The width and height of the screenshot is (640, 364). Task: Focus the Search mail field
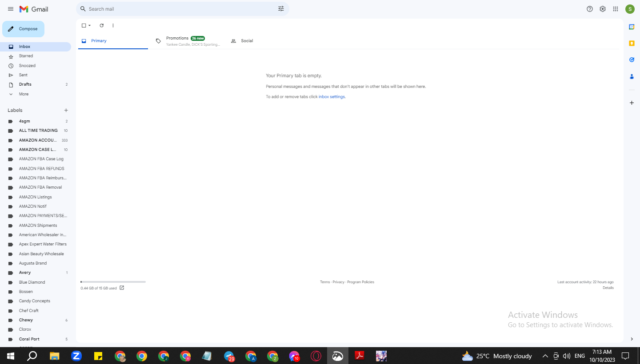[x=182, y=9]
